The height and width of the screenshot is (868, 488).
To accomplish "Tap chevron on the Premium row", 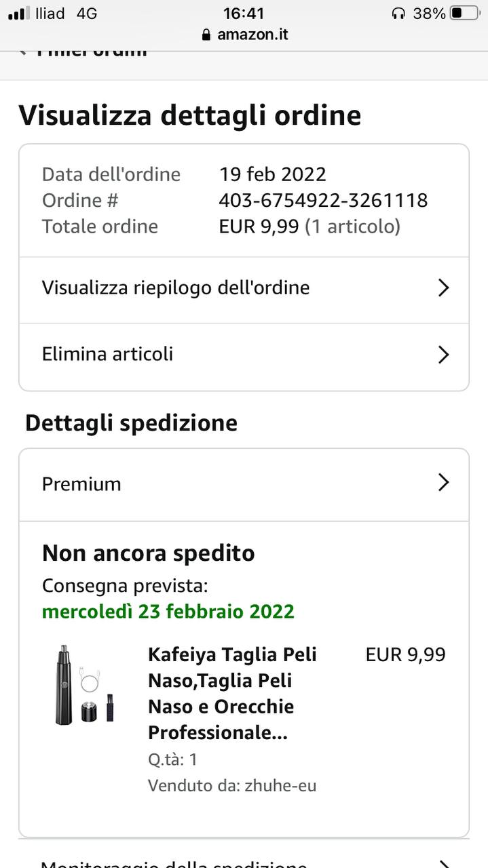I will pyautogui.click(x=443, y=483).
